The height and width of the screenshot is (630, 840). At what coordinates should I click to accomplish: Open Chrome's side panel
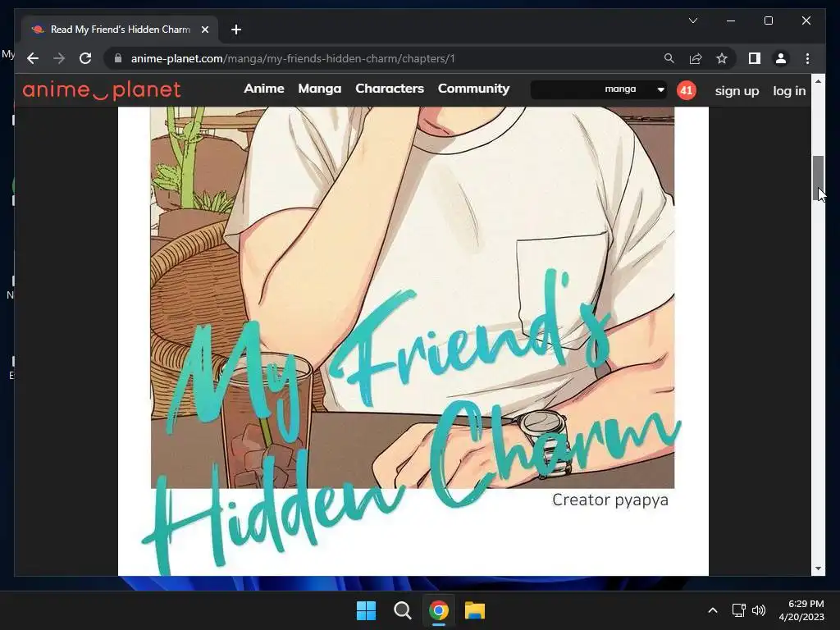[755, 58]
